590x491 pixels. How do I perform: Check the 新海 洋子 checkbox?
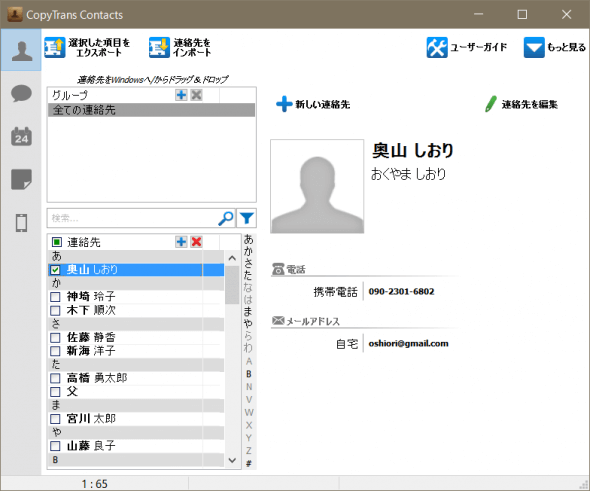55,351
